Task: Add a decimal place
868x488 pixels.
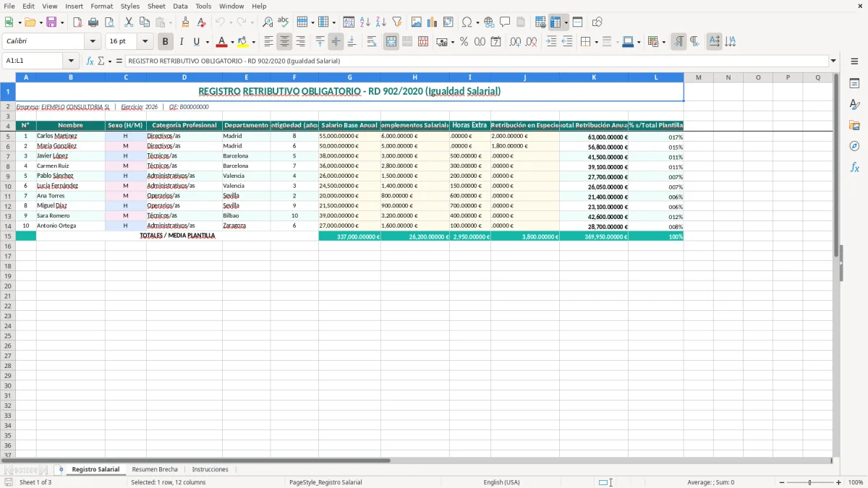Action: pyautogui.click(x=515, y=42)
